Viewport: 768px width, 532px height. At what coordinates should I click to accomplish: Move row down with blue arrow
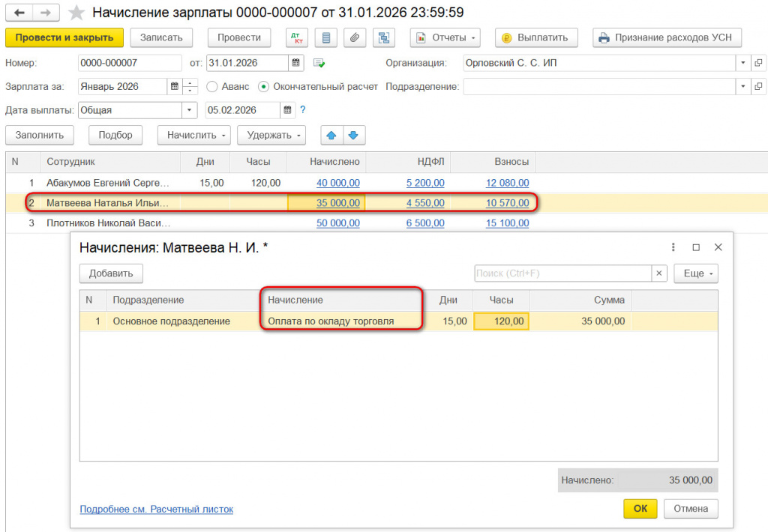pyautogui.click(x=354, y=135)
